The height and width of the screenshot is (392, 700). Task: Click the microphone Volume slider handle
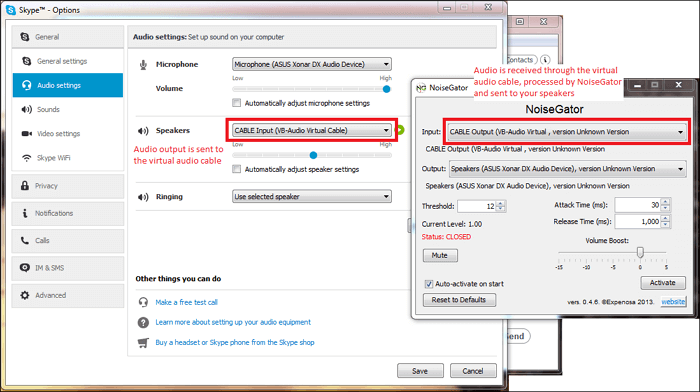click(387, 89)
